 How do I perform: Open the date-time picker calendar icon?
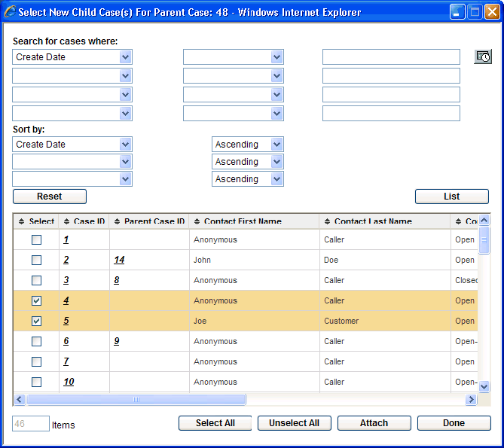(x=482, y=56)
